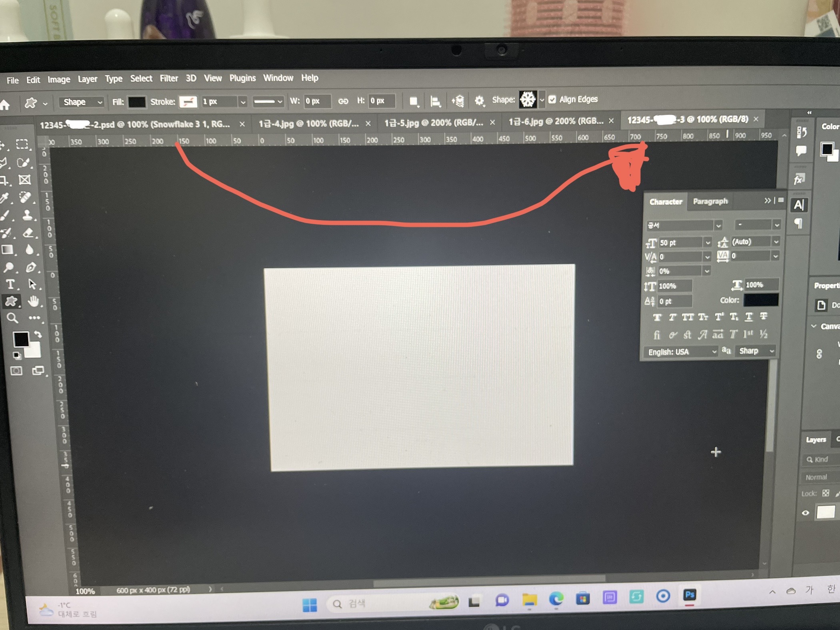Select the Rectangular Marquee tool
The image size is (840, 630).
(22, 144)
